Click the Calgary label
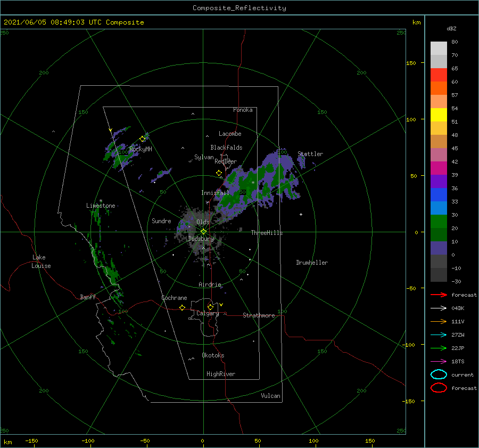Viewport: 479px width, 448px height. coord(208,313)
